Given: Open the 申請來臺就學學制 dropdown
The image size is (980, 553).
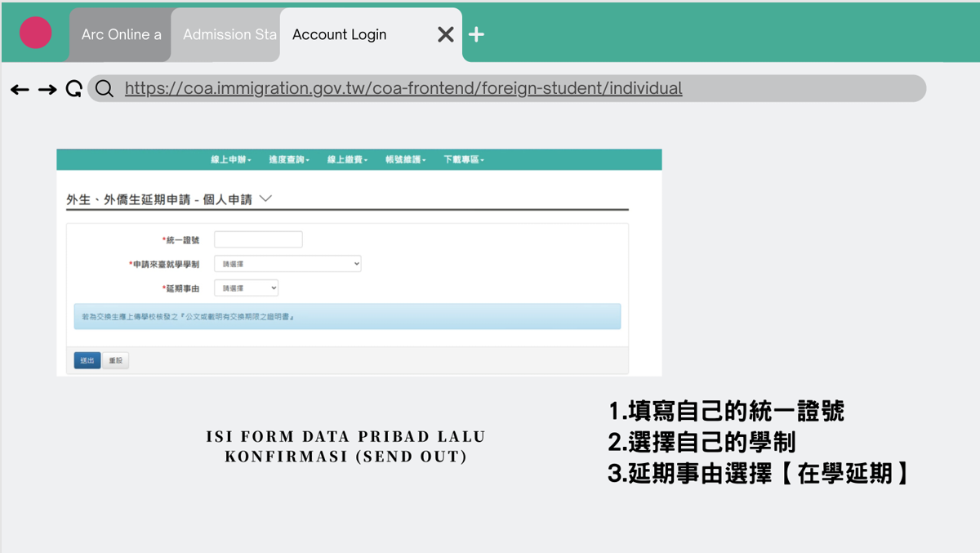Looking at the screenshot, I should point(287,264).
